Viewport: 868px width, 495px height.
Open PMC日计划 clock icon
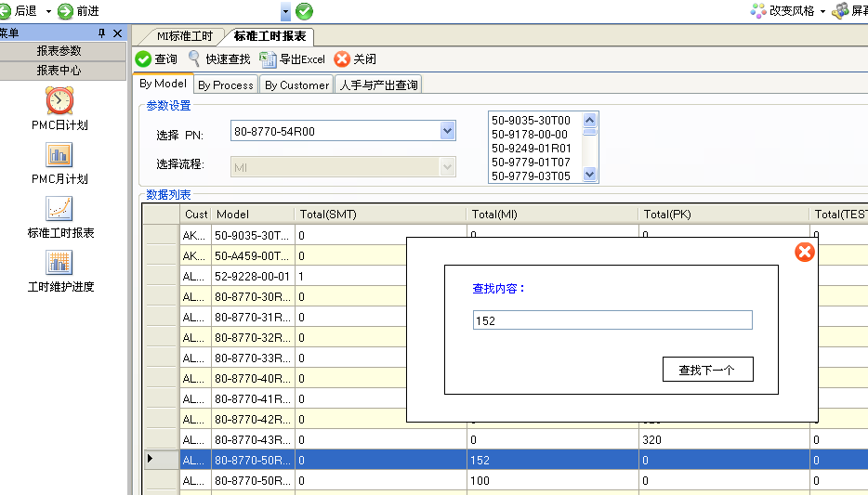point(59,100)
